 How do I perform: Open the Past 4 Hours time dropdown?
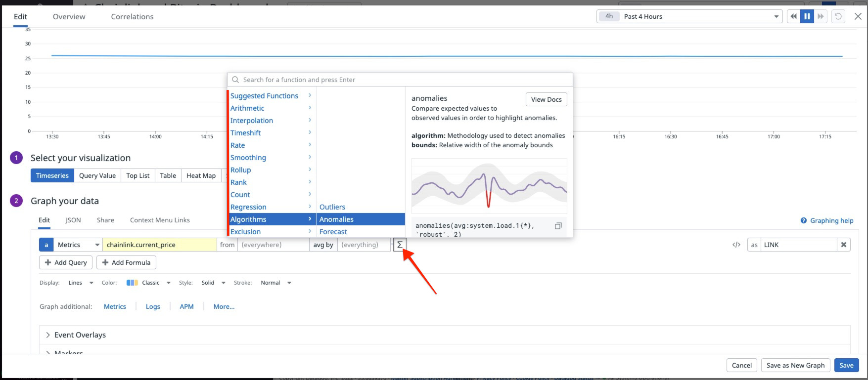pyautogui.click(x=689, y=16)
